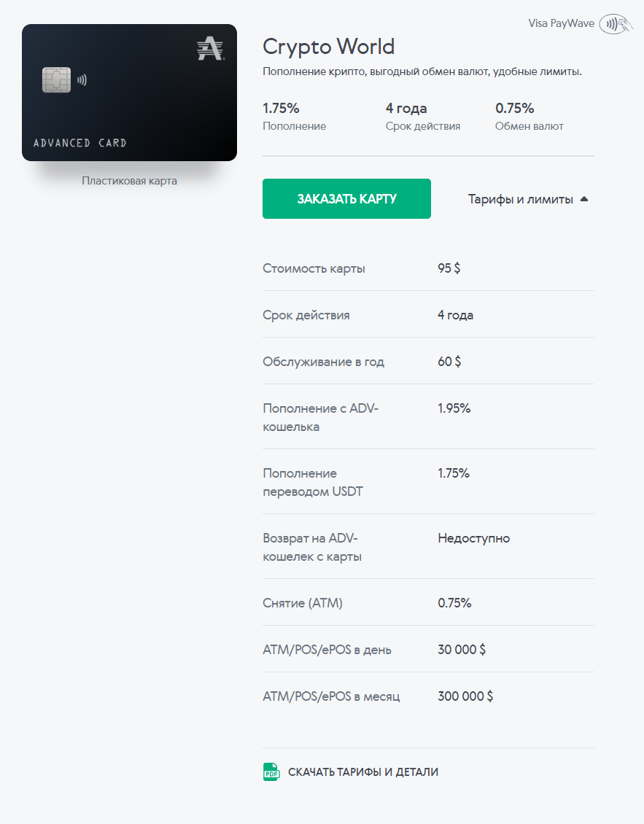Toggle the Тарифы и лимиты section
Screen dimensions: 644x824
(x=528, y=199)
